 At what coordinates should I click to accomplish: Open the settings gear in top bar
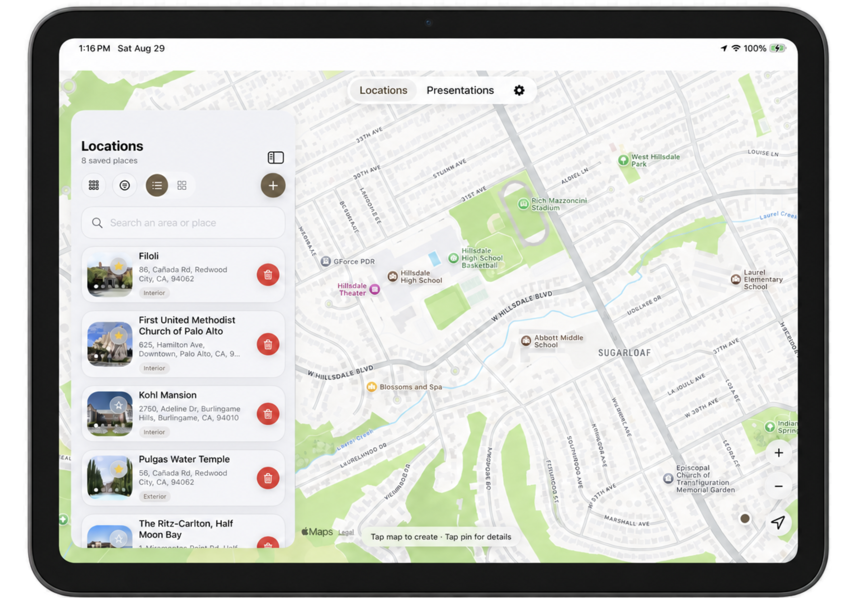pos(519,90)
